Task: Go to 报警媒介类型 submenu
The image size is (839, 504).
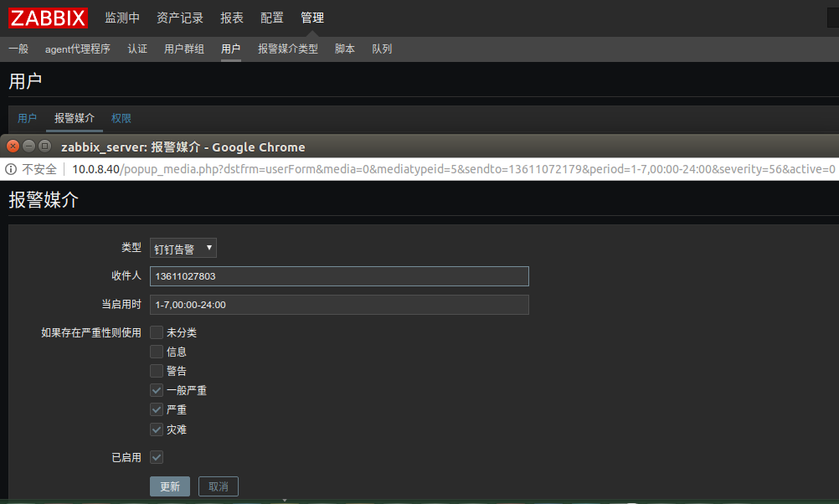Action: pos(288,49)
